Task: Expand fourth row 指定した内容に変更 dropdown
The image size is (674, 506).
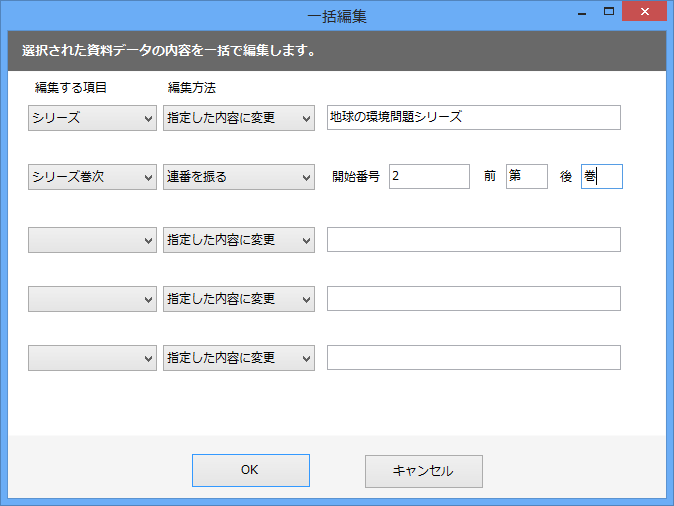Action: click(239, 299)
